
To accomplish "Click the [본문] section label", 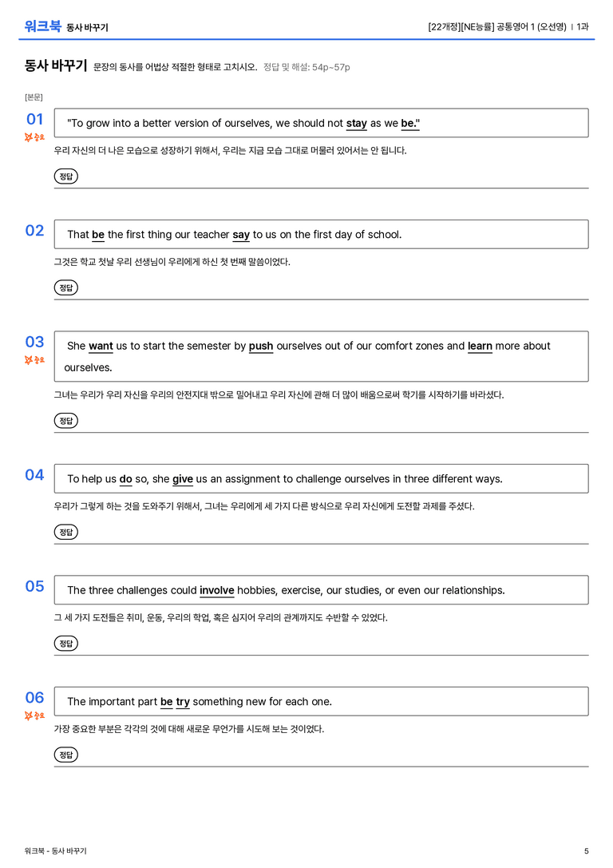I will tap(34, 97).
